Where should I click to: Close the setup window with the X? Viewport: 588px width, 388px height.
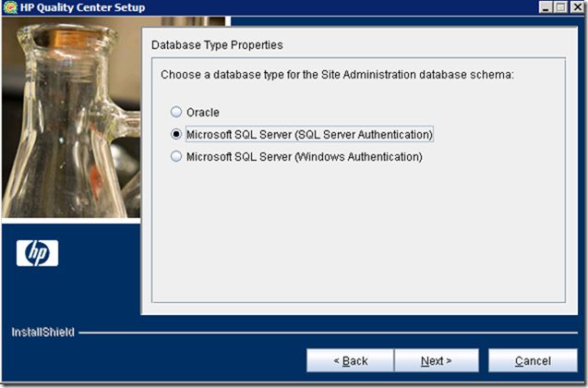coord(577,7)
